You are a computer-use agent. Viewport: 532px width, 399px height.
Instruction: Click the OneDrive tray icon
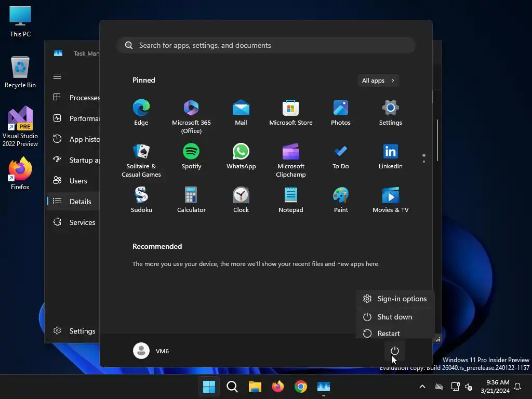[x=439, y=387]
